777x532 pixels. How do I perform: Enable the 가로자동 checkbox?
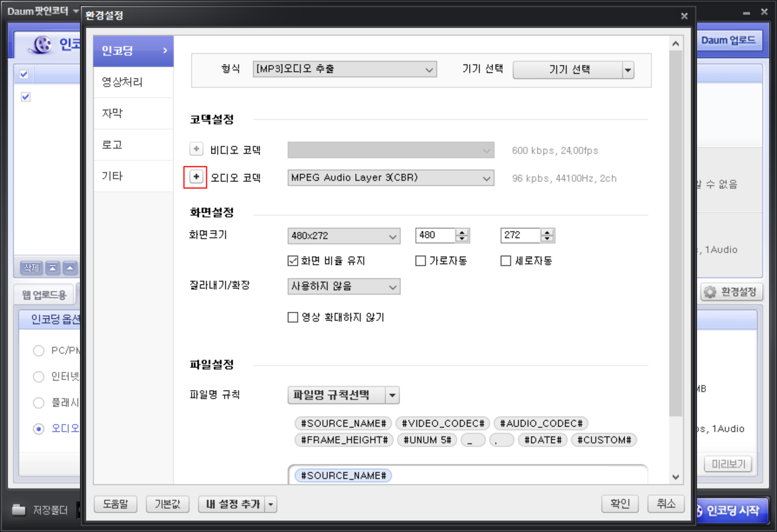point(421,261)
